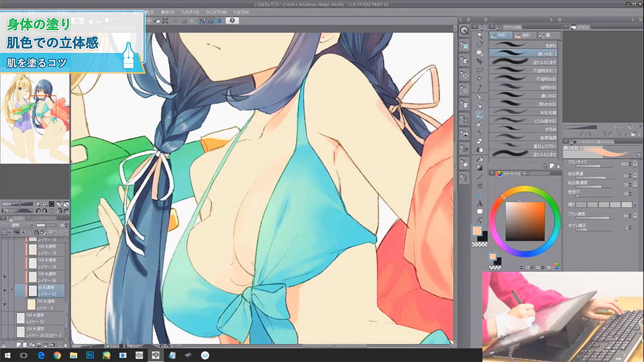644x362 pixels.
Task: Click the scale/transform icon in top toolbar
Action: (165, 21)
